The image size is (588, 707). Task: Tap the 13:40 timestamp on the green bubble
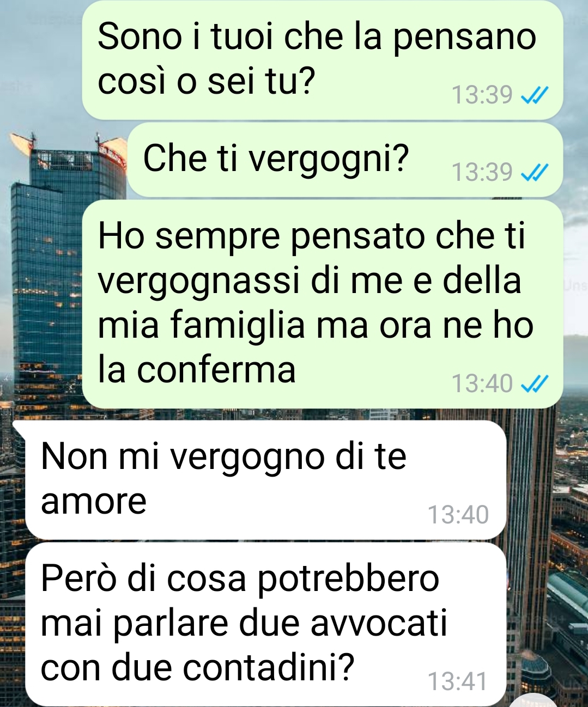482,383
